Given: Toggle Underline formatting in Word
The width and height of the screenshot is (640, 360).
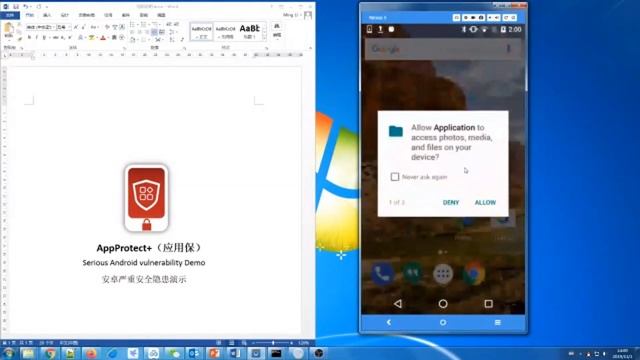Looking at the screenshot, I should click(44, 38).
